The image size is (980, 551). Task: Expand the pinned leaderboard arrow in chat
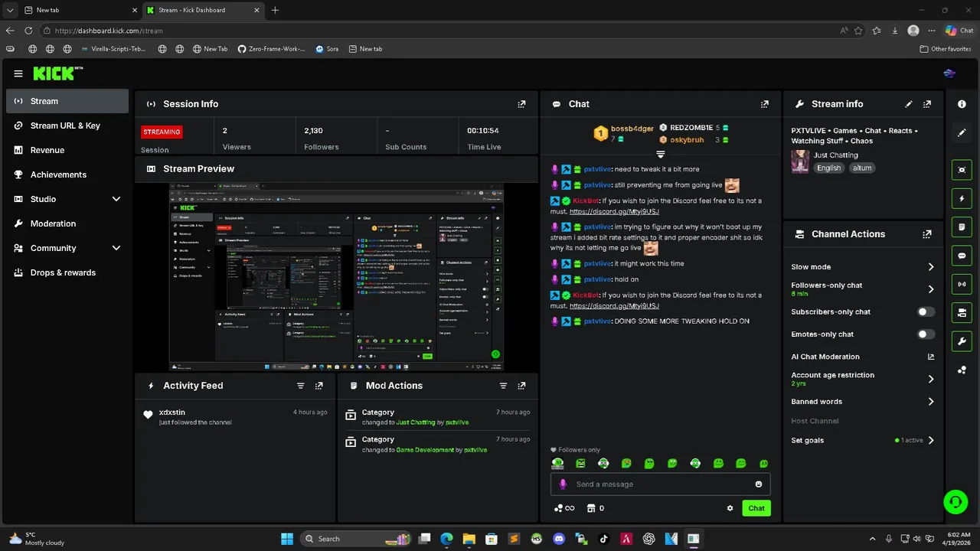click(661, 155)
